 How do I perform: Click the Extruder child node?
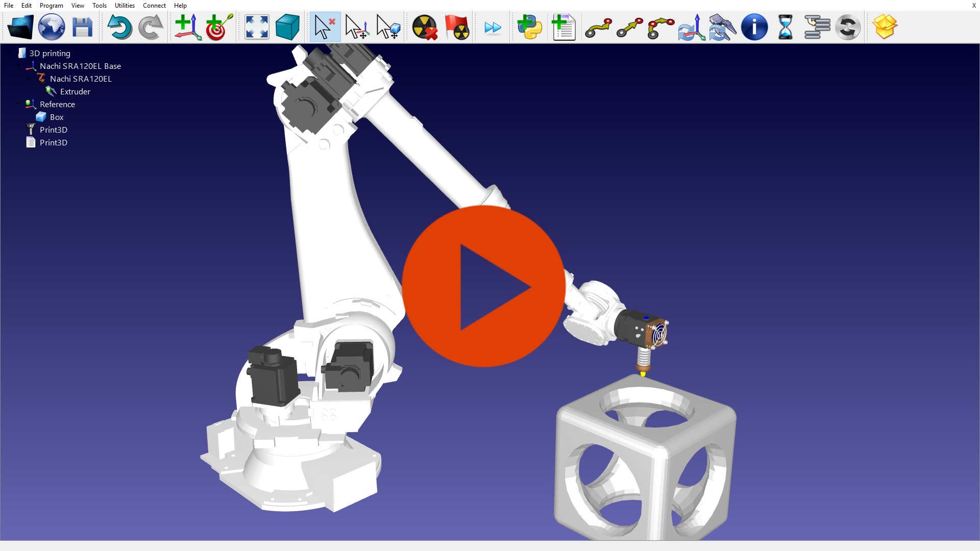(75, 91)
